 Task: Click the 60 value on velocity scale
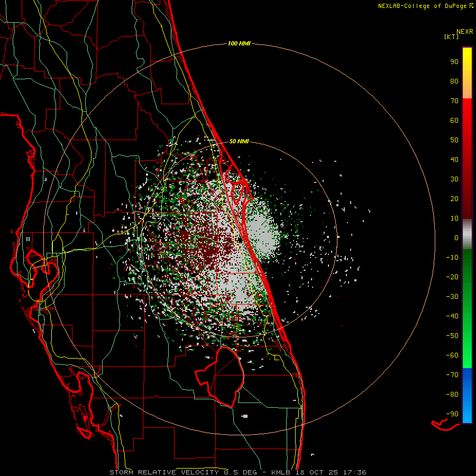point(454,120)
